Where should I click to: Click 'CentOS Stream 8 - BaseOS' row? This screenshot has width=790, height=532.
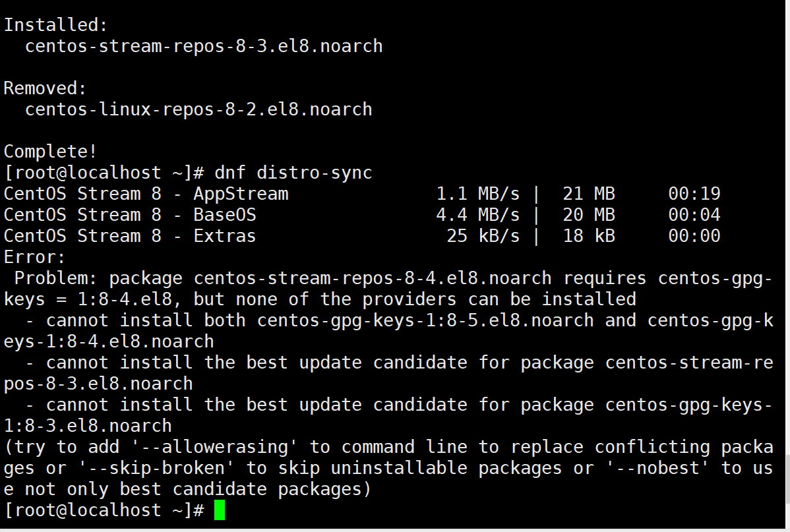[x=362, y=215]
